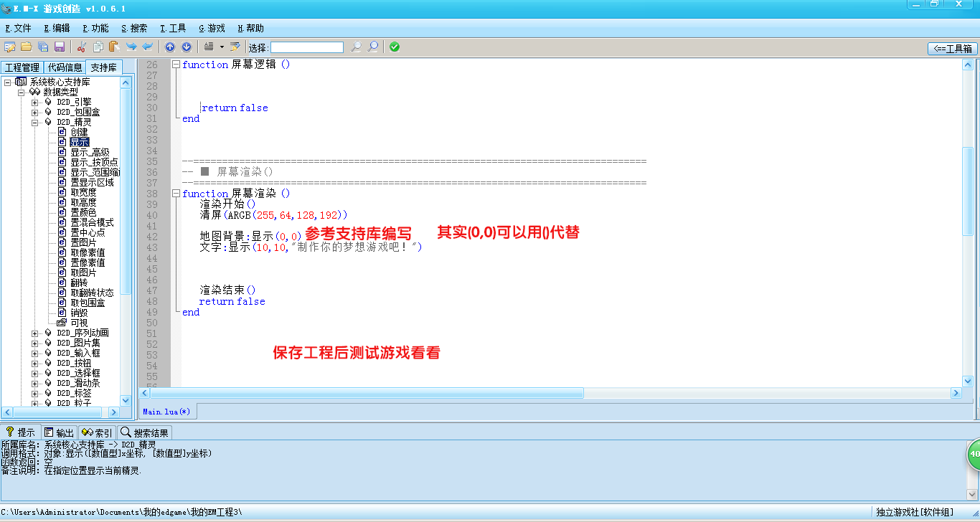The height and width of the screenshot is (522, 980).
Task: Switch to the 输出 output tab
Action: tap(59, 432)
